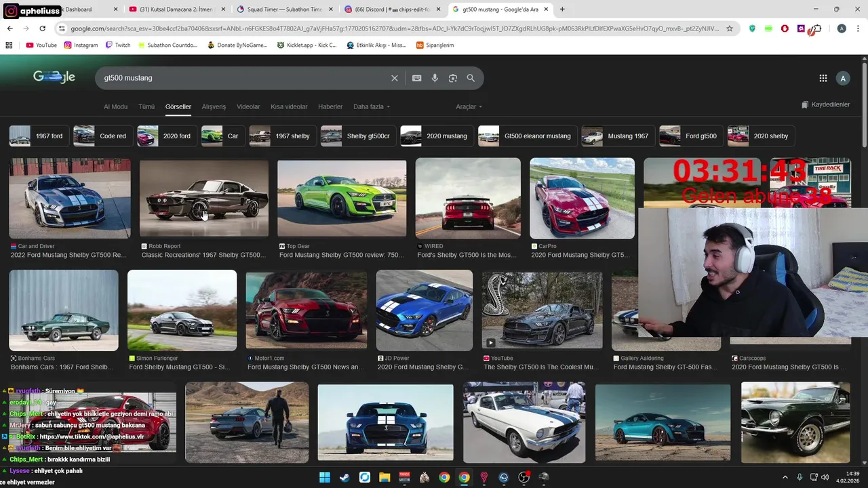Viewport: 868px width, 488px height.
Task: Open Top Gear green Mustang thumbnail
Action: (x=342, y=198)
